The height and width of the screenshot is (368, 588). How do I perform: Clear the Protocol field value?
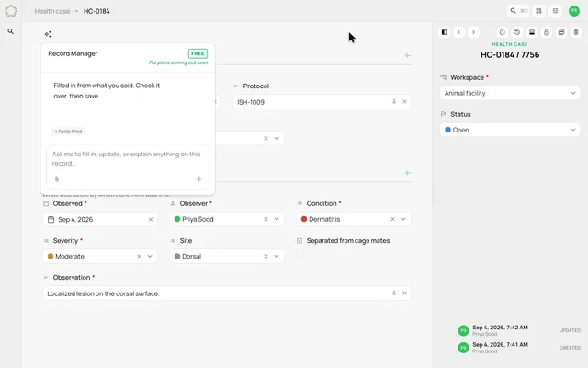point(404,102)
